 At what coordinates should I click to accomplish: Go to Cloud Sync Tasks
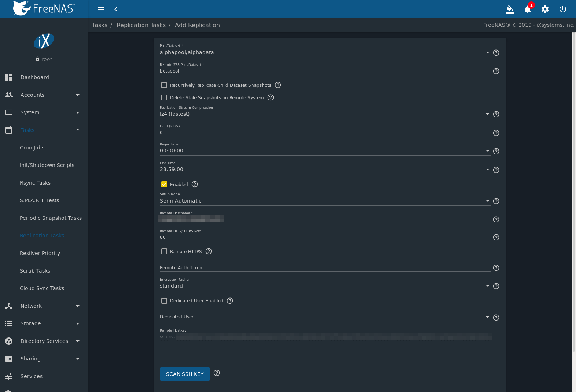pos(44,288)
